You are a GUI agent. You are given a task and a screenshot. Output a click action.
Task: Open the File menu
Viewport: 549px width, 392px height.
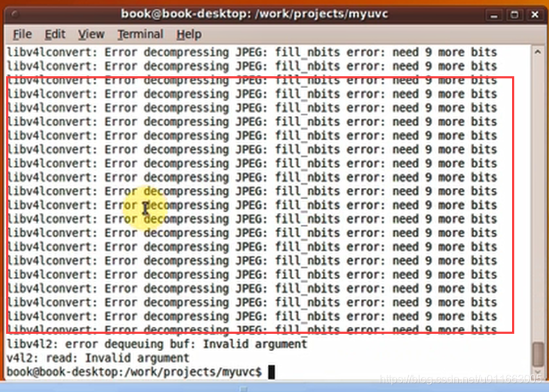22,34
